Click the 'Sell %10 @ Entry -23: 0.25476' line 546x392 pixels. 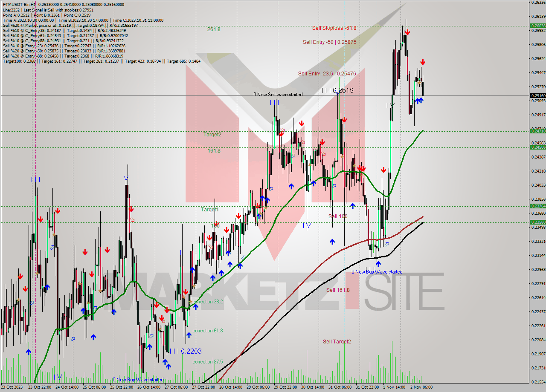64,46
